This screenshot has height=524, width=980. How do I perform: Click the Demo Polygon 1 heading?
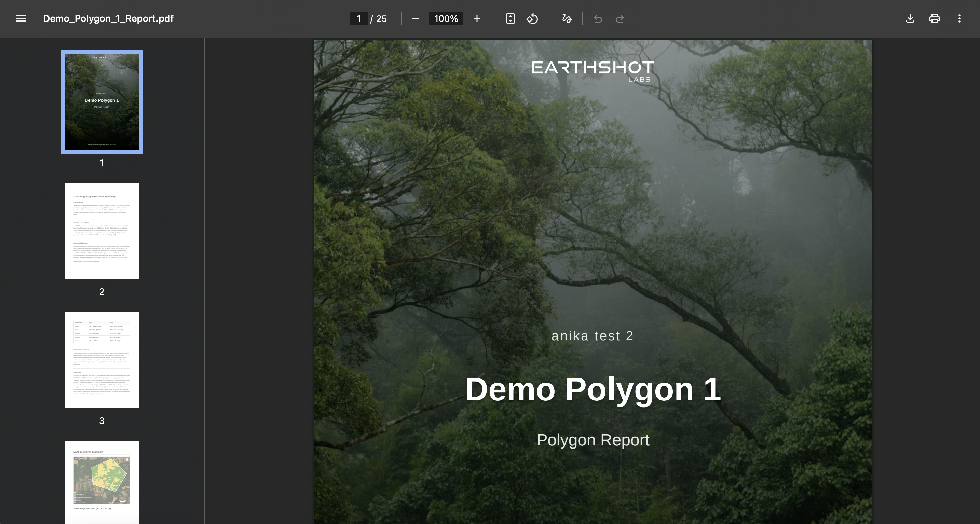tap(593, 389)
